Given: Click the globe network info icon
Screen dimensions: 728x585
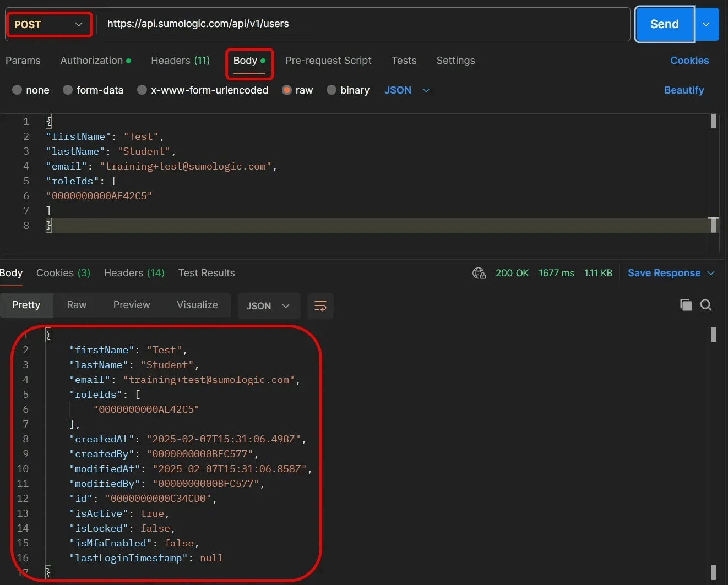Looking at the screenshot, I should click(479, 272).
